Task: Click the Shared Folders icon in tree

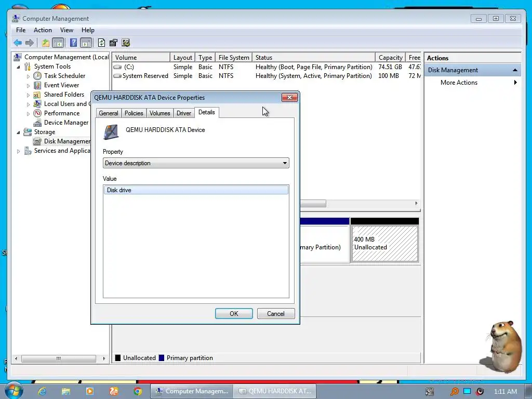Action: pyautogui.click(x=37, y=95)
